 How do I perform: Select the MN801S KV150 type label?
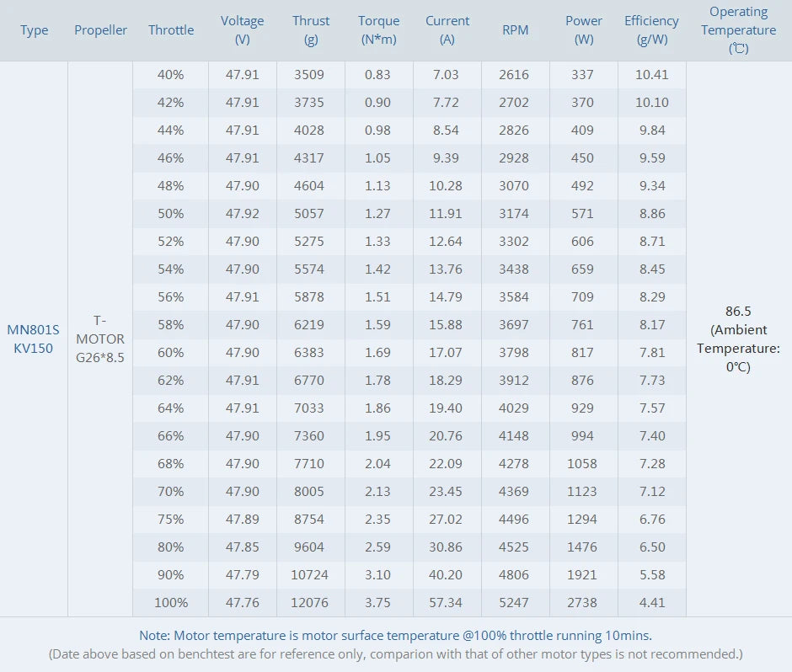(x=34, y=339)
